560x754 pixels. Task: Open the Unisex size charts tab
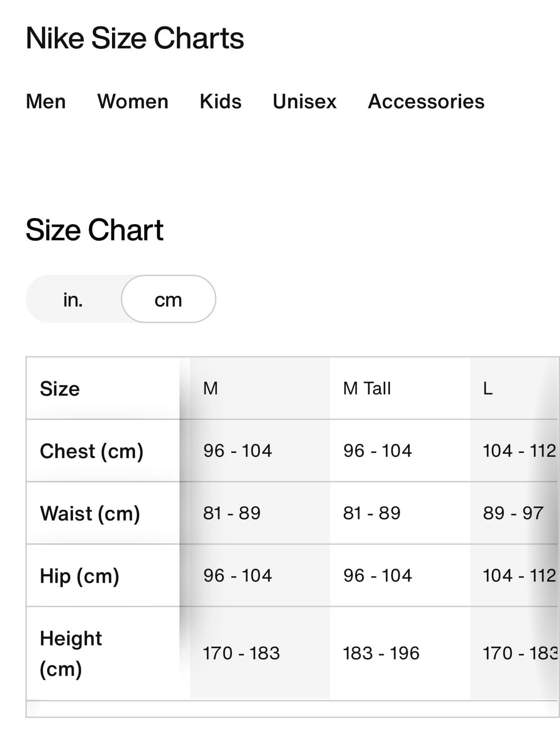304,102
